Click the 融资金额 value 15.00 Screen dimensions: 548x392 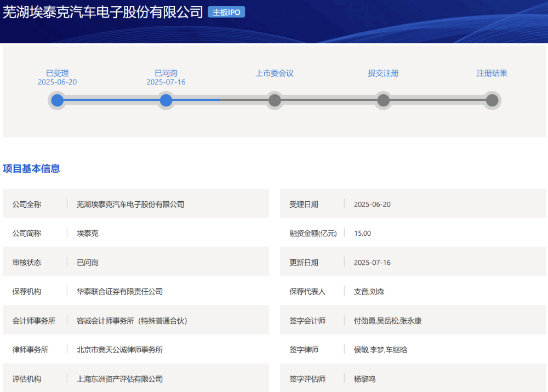(362, 234)
